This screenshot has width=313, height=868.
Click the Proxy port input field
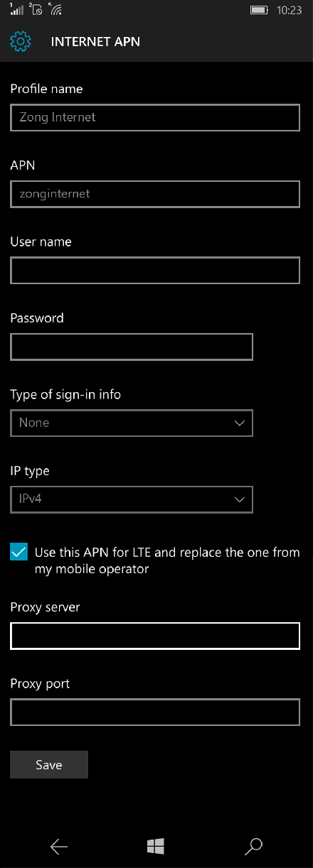[155, 712]
